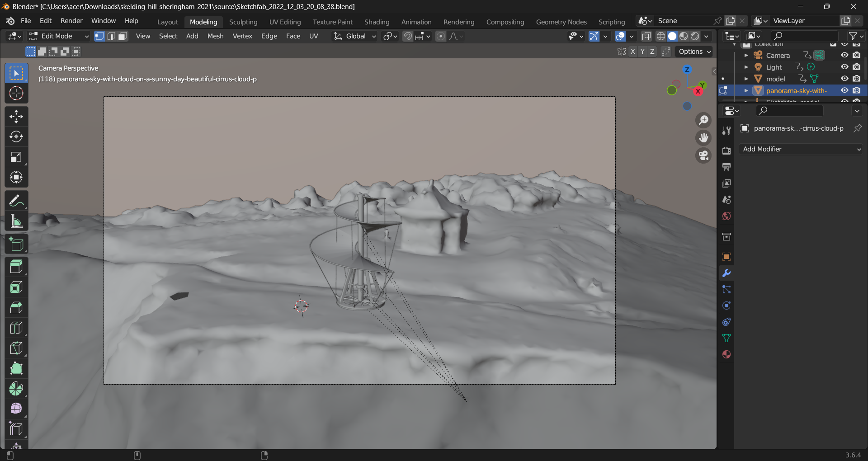Expand the Camera tree item
The width and height of the screenshot is (868, 461).
pyautogui.click(x=746, y=55)
